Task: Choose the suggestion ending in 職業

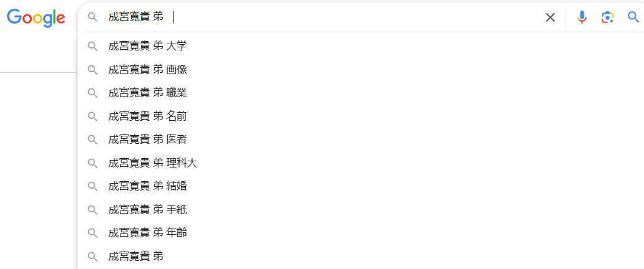Action: pos(361,93)
